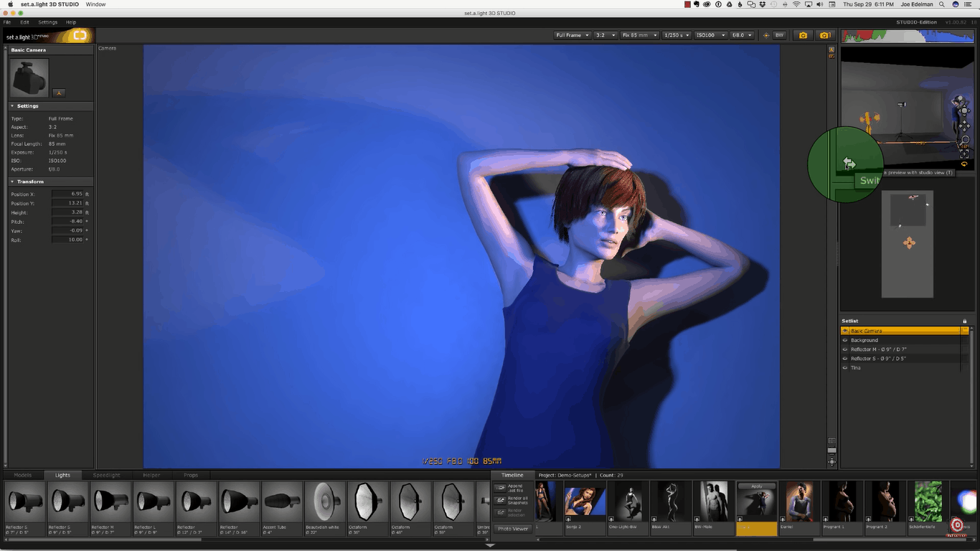This screenshot has width=980, height=551.
Task: Select the Accent Tube light modifier
Action: [282, 502]
